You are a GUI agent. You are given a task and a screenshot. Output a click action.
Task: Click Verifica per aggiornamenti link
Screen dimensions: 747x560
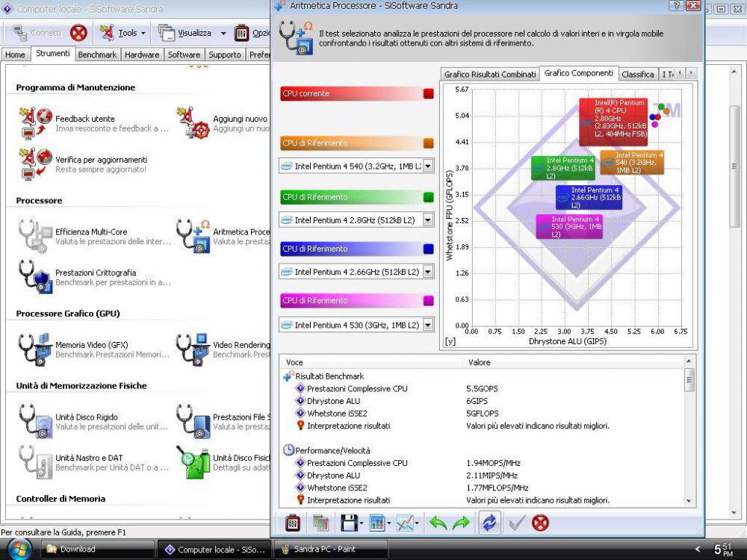pos(101,159)
